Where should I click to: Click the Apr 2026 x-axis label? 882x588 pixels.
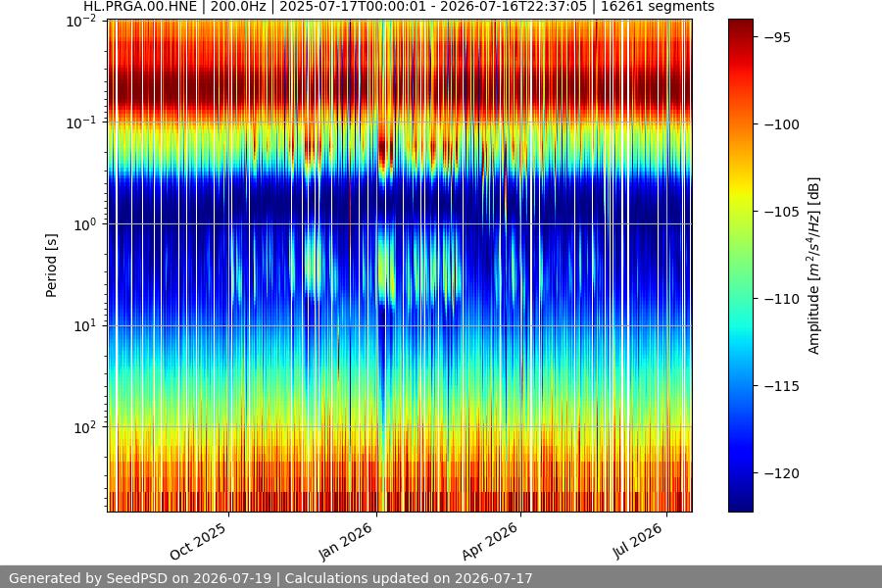click(489, 541)
